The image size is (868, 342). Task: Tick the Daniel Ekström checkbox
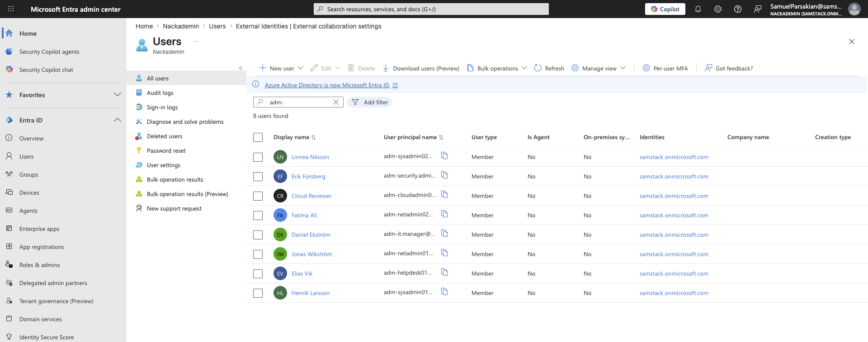click(x=258, y=235)
